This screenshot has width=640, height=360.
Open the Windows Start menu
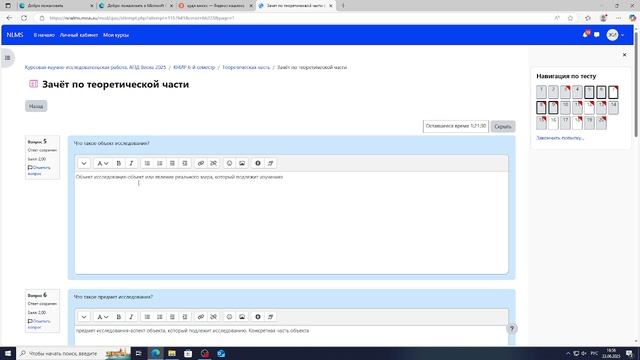click(8, 353)
